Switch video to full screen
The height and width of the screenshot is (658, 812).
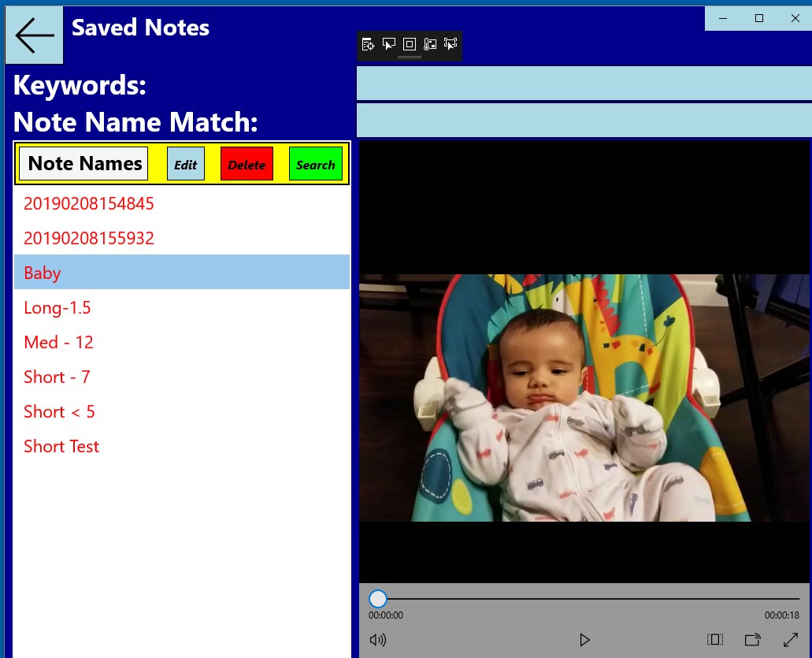coord(790,640)
